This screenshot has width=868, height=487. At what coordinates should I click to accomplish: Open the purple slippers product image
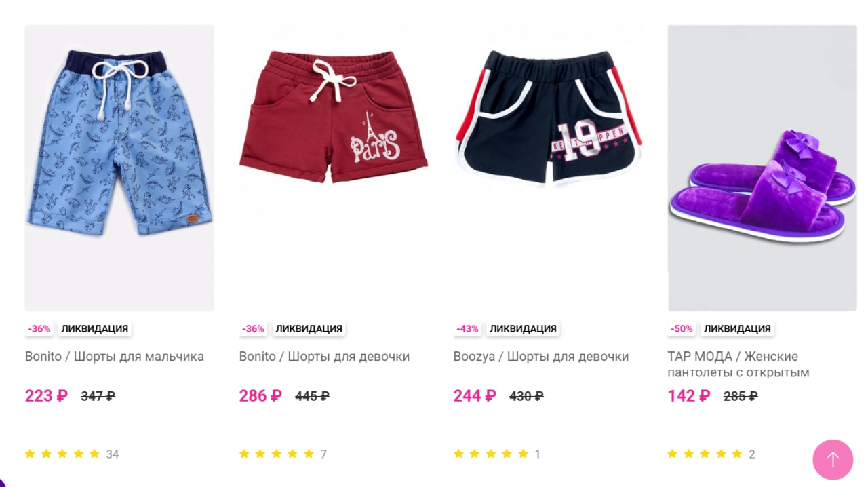762,168
